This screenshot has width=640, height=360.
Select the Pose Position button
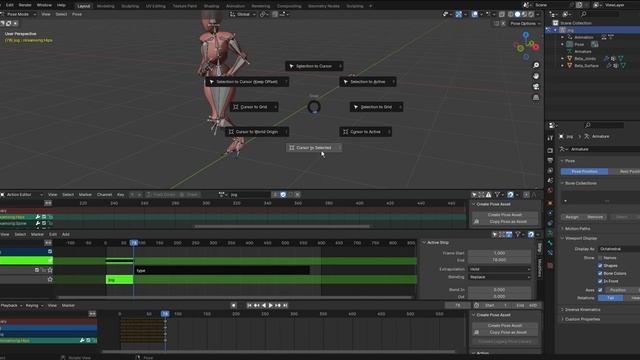[x=584, y=172]
